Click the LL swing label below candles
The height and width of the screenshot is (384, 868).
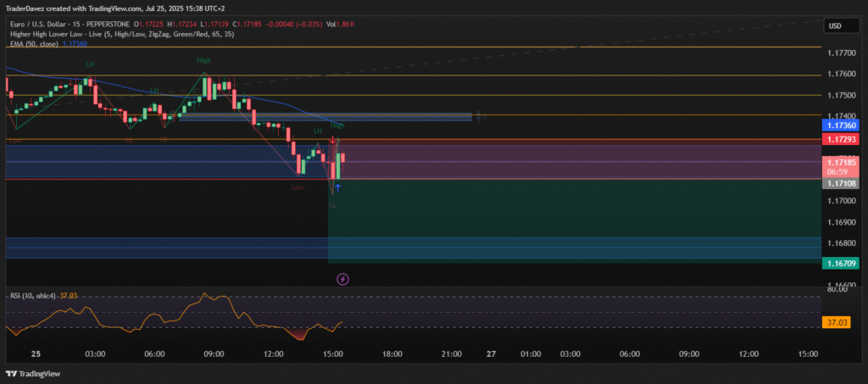pos(332,205)
